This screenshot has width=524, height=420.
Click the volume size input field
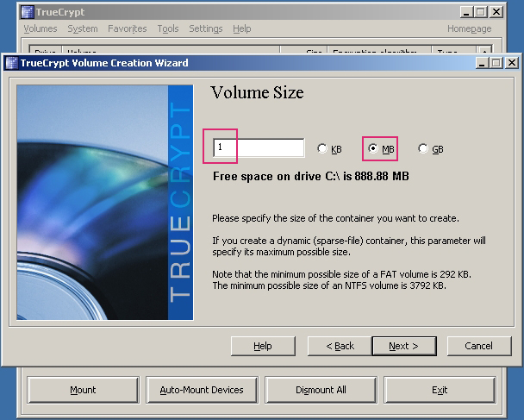point(259,147)
